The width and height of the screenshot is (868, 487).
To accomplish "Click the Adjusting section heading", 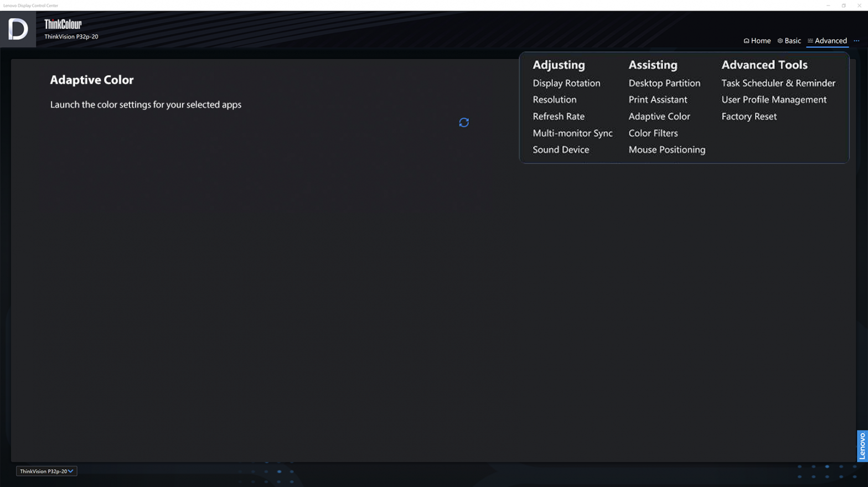I will pyautogui.click(x=559, y=65).
